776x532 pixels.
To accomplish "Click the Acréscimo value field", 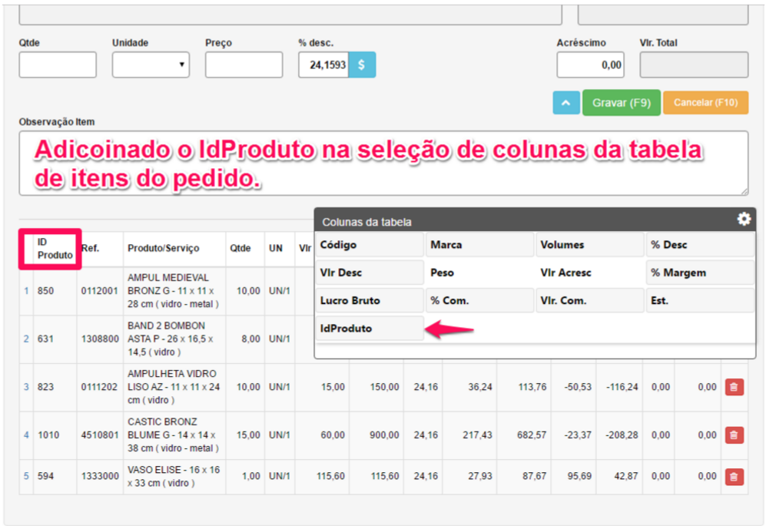I will [x=590, y=65].
